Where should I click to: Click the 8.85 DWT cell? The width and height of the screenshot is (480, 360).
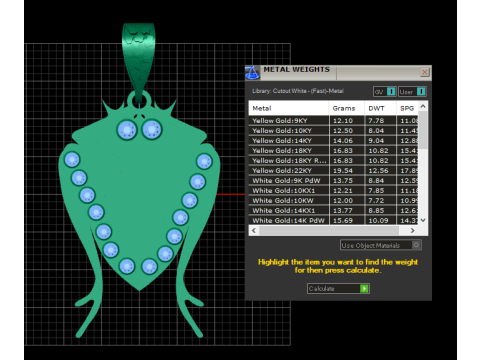point(380,211)
